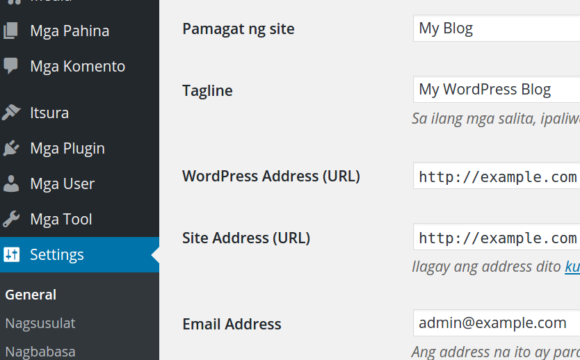This screenshot has width=580, height=360.
Task: Edit the Tagline input field
Action: 496,90
